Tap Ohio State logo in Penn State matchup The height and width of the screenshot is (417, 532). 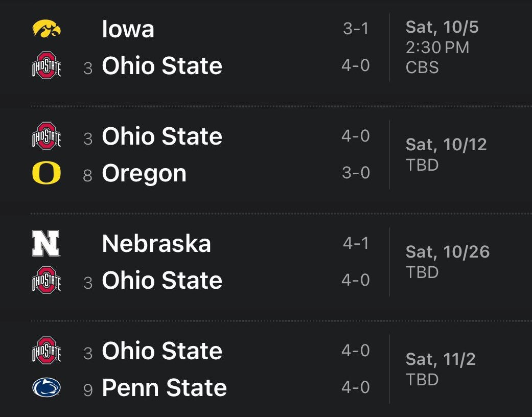click(x=47, y=351)
